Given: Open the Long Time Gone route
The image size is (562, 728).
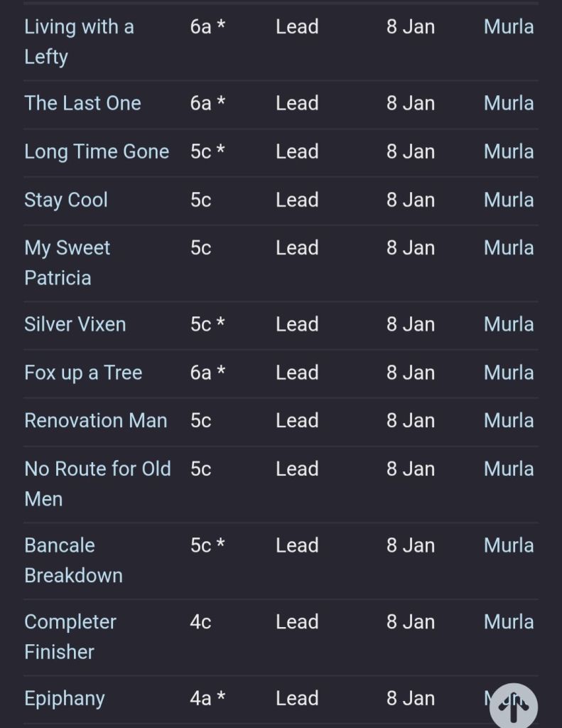Looking at the screenshot, I should coord(97,151).
